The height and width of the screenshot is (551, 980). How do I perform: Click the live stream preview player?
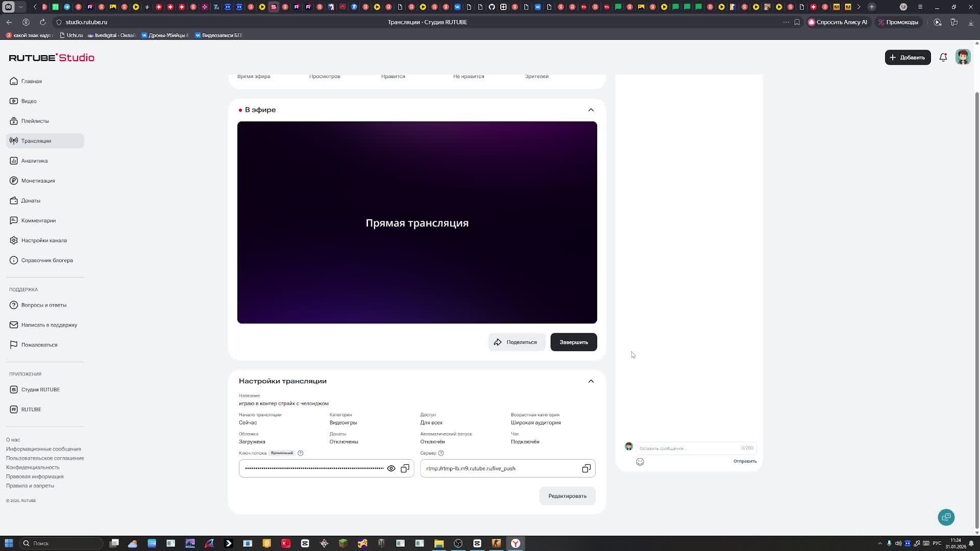(x=416, y=222)
